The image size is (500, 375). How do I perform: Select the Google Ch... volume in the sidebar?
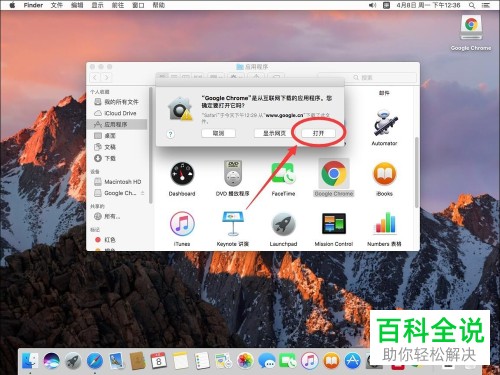point(115,193)
